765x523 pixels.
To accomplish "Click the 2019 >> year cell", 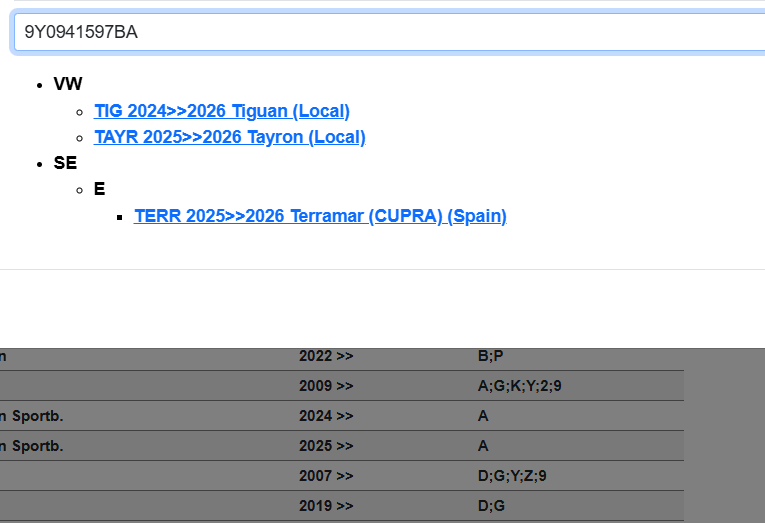I will 326,506.
